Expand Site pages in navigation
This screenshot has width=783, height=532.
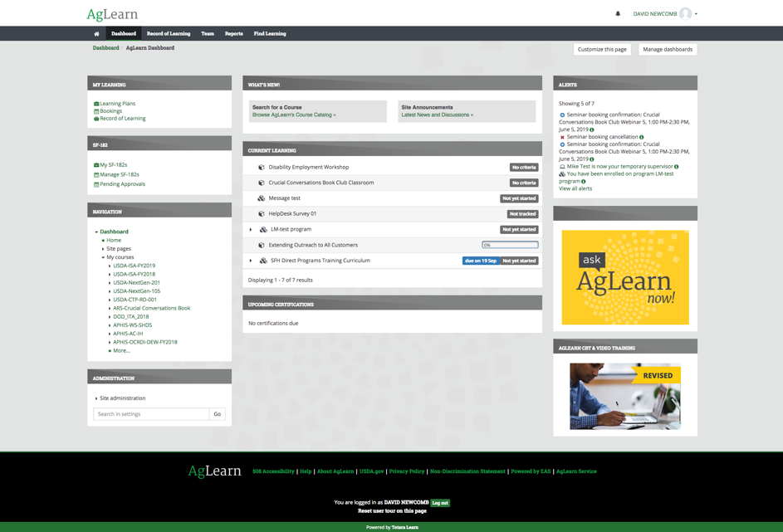(x=103, y=249)
